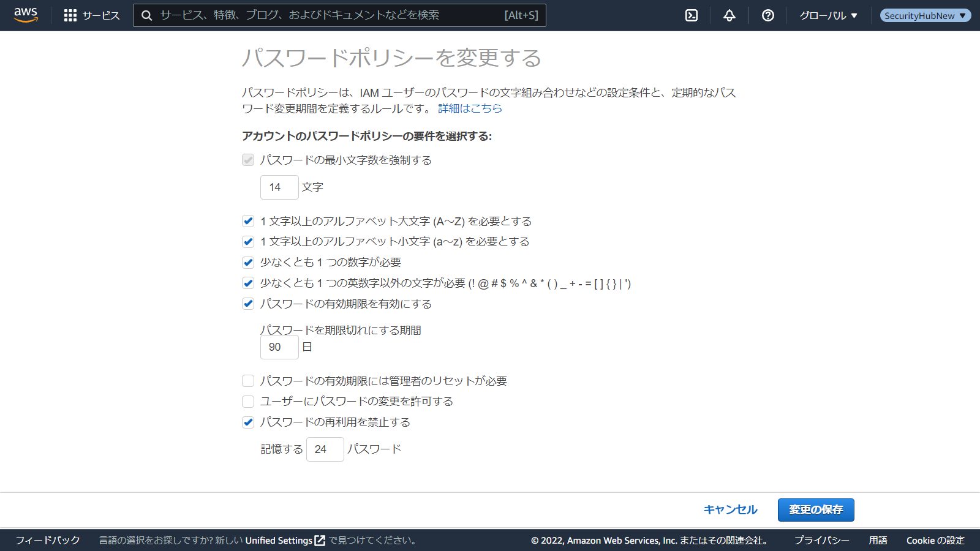This screenshot has width=980, height=551.
Task: Open the SecurityHubNew account dropdown
Action: 925,15
